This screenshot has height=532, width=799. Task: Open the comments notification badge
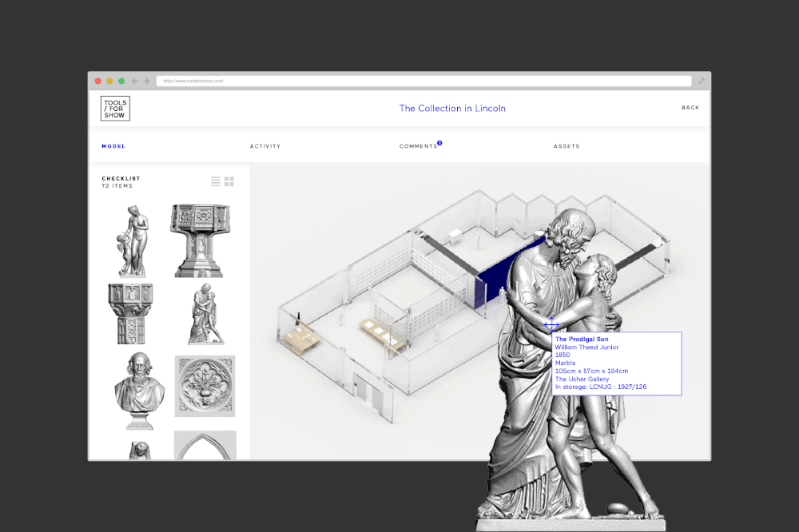coord(439,143)
